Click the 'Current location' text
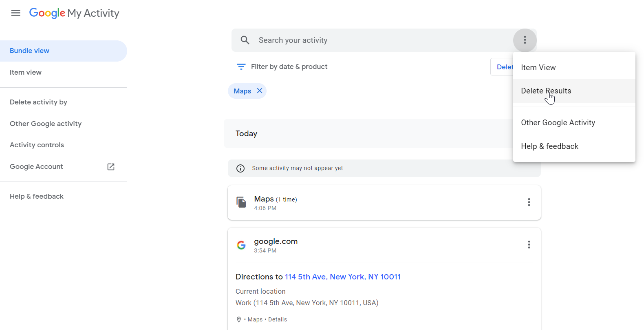The height and width of the screenshot is (330, 644). tap(260, 291)
